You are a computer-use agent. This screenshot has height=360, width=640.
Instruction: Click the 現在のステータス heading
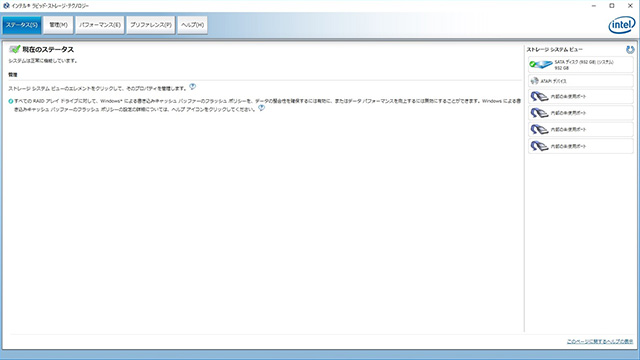48,49
